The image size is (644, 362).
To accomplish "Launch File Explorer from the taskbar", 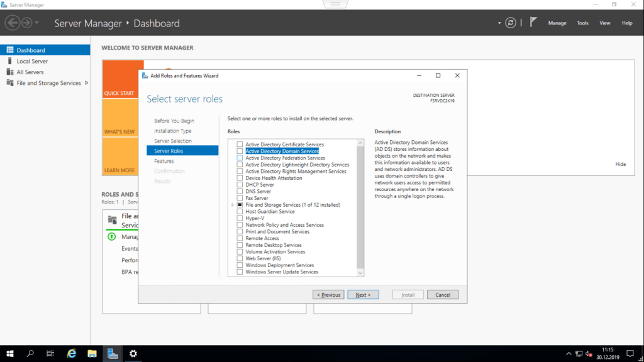I will coord(92,354).
